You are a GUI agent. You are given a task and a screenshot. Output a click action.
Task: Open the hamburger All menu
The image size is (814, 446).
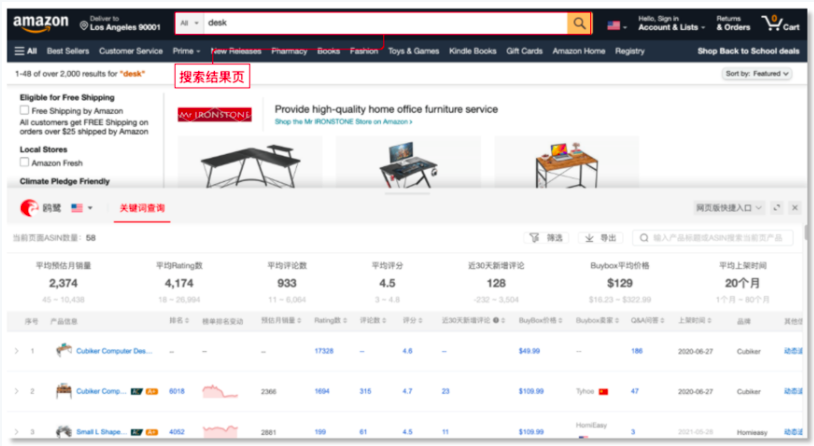25,51
